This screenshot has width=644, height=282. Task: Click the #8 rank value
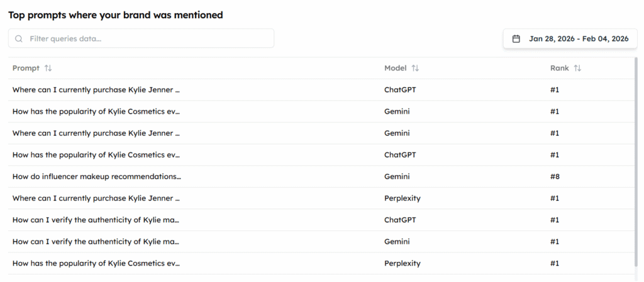pos(555,176)
